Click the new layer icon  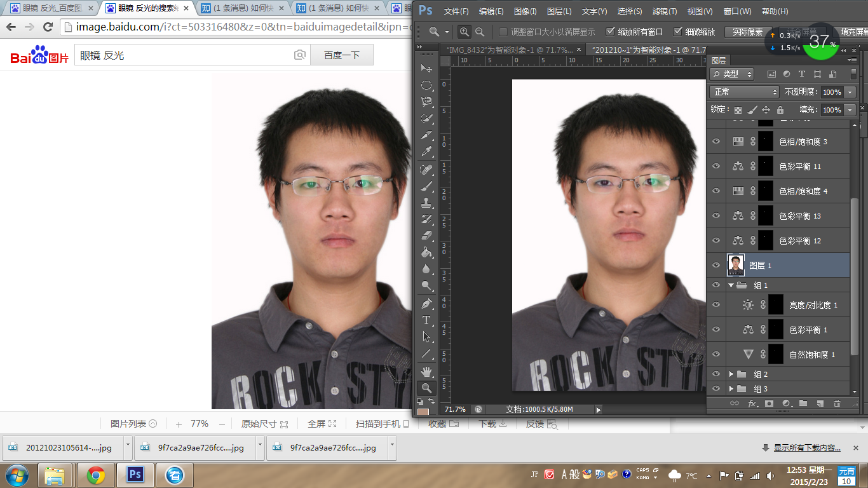pos(820,403)
